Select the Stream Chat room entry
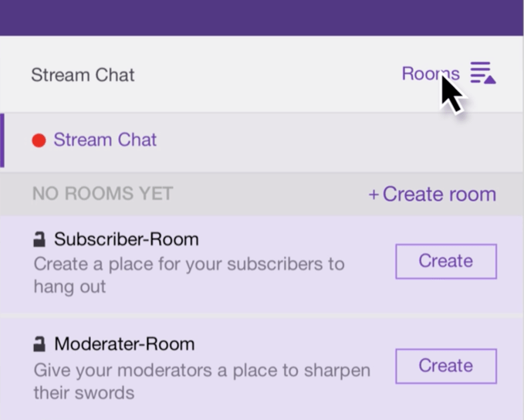The height and width of the screenshot is (420, 524). 105,141
